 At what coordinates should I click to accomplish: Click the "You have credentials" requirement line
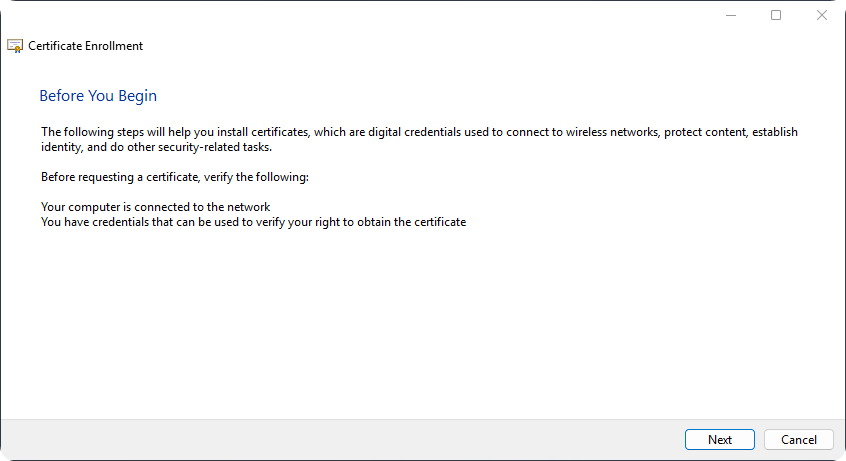[253, 222]
